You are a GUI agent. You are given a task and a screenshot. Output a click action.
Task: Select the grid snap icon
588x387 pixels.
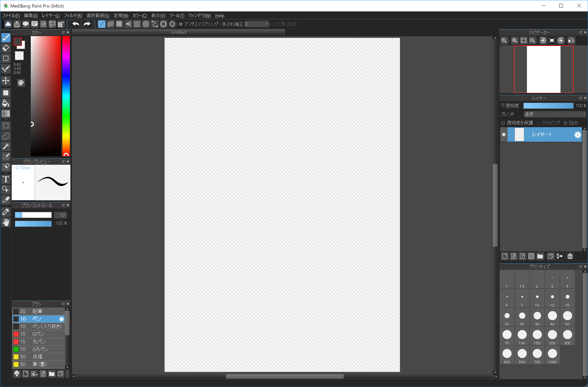[119, 24]
